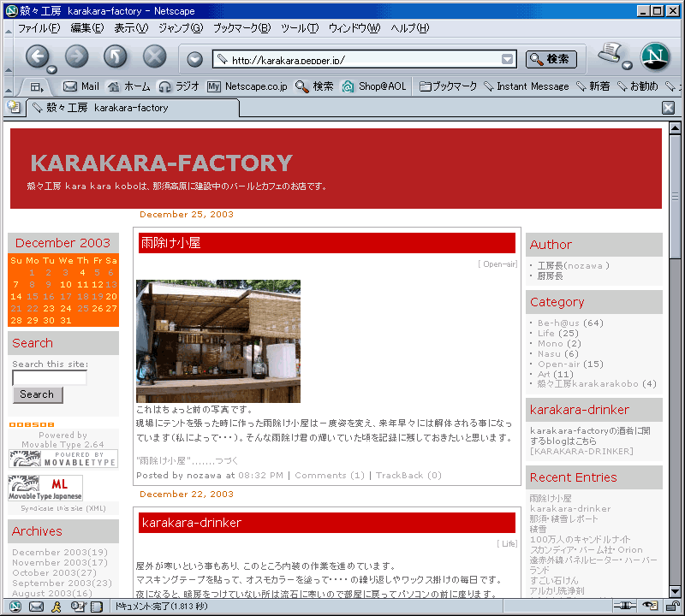Open ラジオ radio from the personal toolbar

click(x=179, y=86)
